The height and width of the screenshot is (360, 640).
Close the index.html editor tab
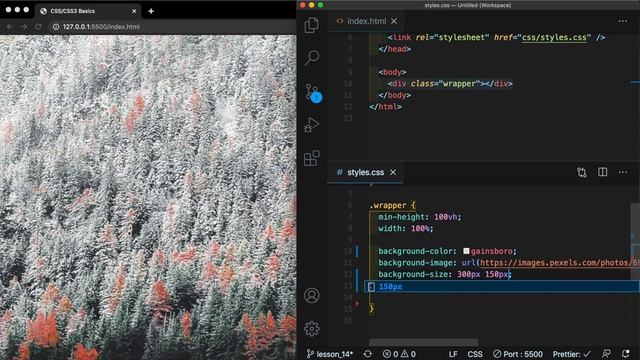[394, 21]
